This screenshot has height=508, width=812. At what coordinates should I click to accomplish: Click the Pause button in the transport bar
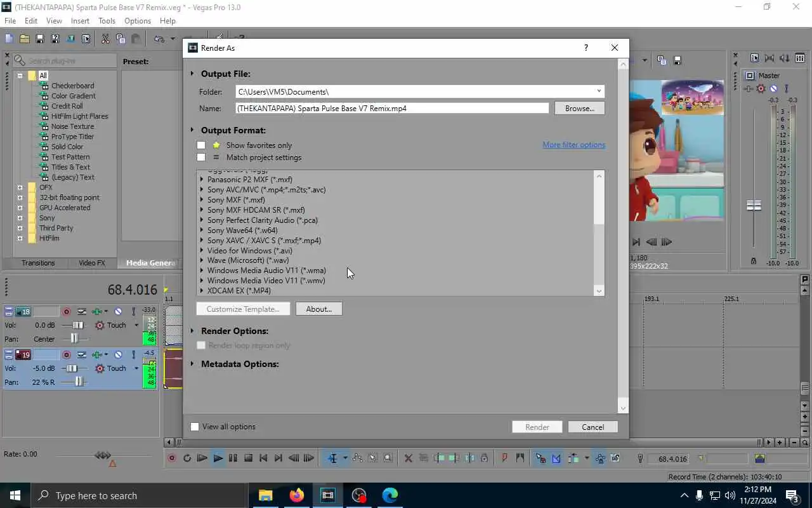click(233, 458)
